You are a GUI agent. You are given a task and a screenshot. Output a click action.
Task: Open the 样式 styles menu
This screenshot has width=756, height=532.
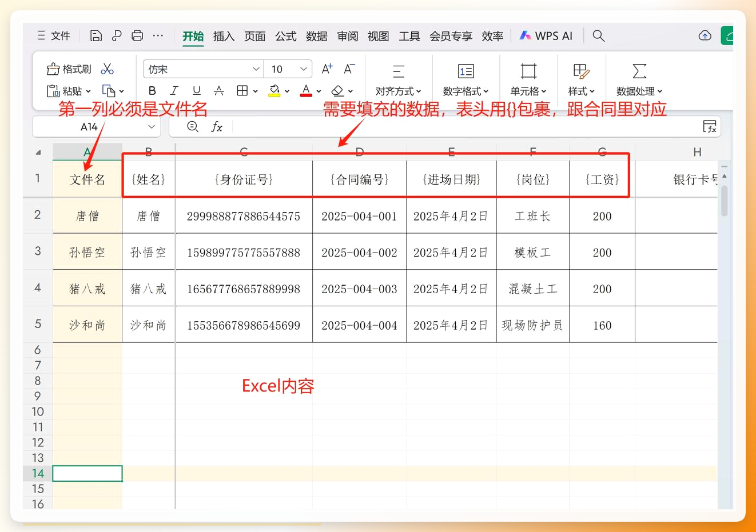(x=581, y=79)
